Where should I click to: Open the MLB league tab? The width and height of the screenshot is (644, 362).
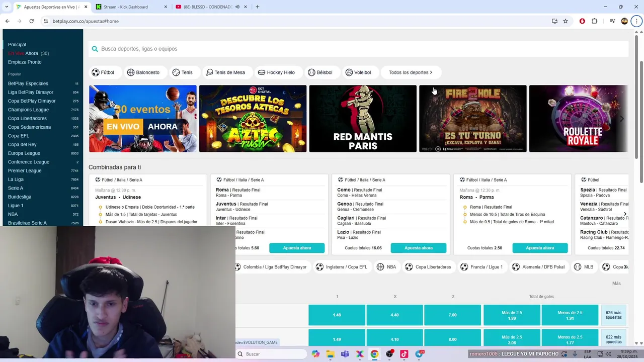(x=584, y=267)
